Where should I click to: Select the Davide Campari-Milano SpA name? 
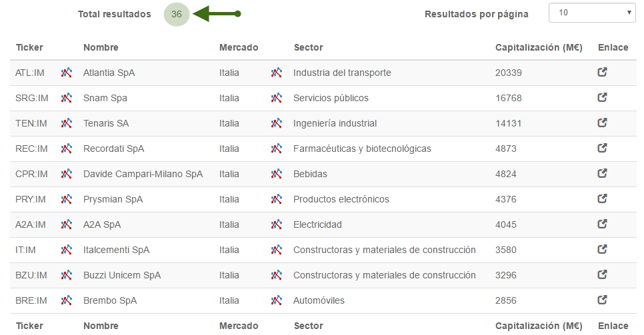click(x=143, y=174)
